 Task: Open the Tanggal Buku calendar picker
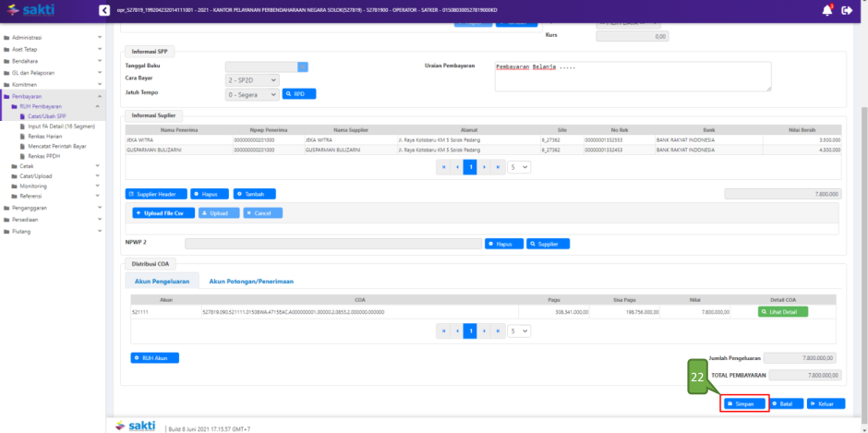pos(302,66)
